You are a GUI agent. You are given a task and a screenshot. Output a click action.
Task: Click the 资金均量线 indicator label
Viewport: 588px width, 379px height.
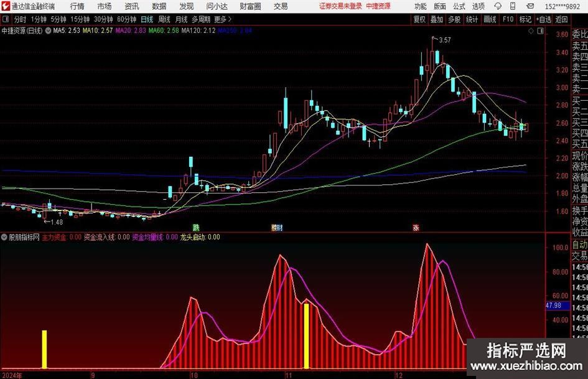[x=155, y=237]
